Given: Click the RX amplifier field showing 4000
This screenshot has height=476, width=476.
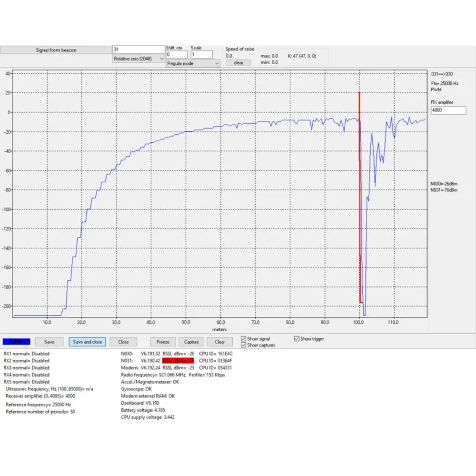Looking at the screenshot, I should tap(447, 110).
